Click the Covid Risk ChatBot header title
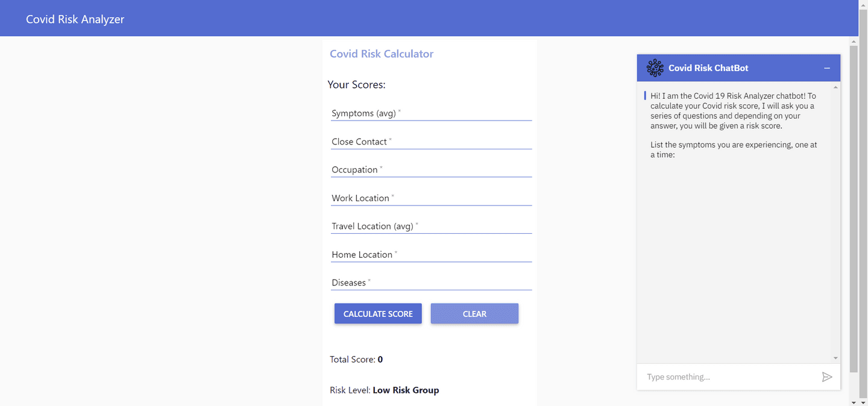868x406 pixels. click(708, 68)
